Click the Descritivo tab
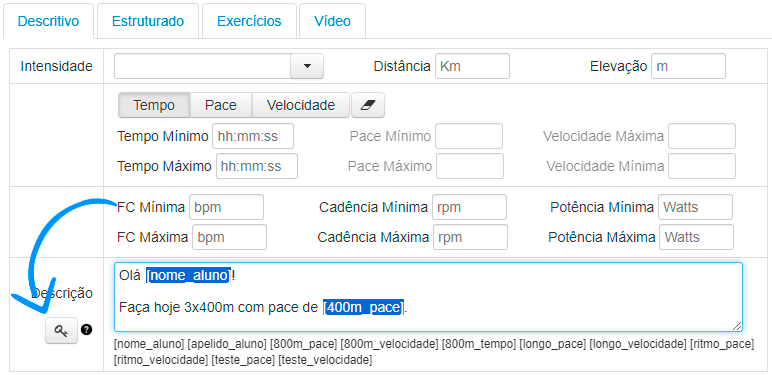 click(48, 21)
